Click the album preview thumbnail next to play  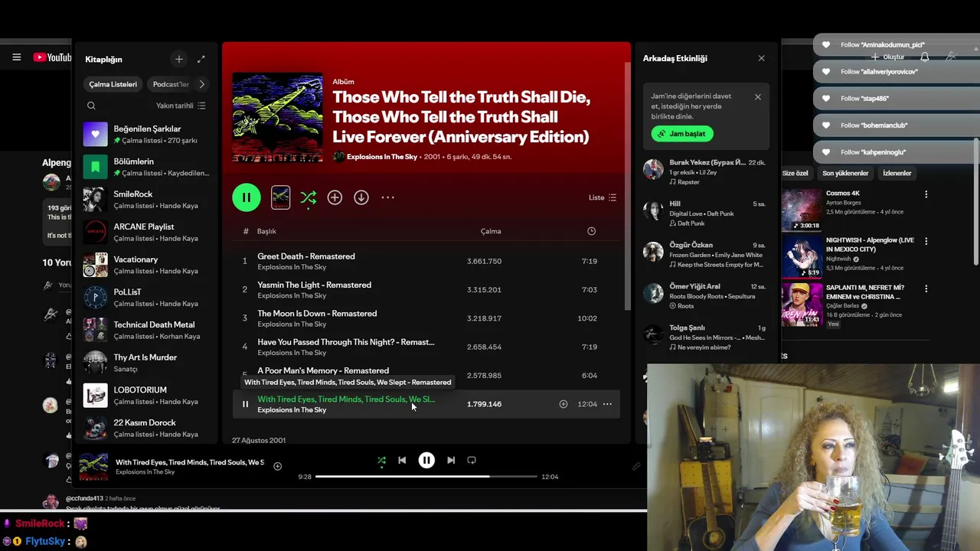(x=281, y=197)
